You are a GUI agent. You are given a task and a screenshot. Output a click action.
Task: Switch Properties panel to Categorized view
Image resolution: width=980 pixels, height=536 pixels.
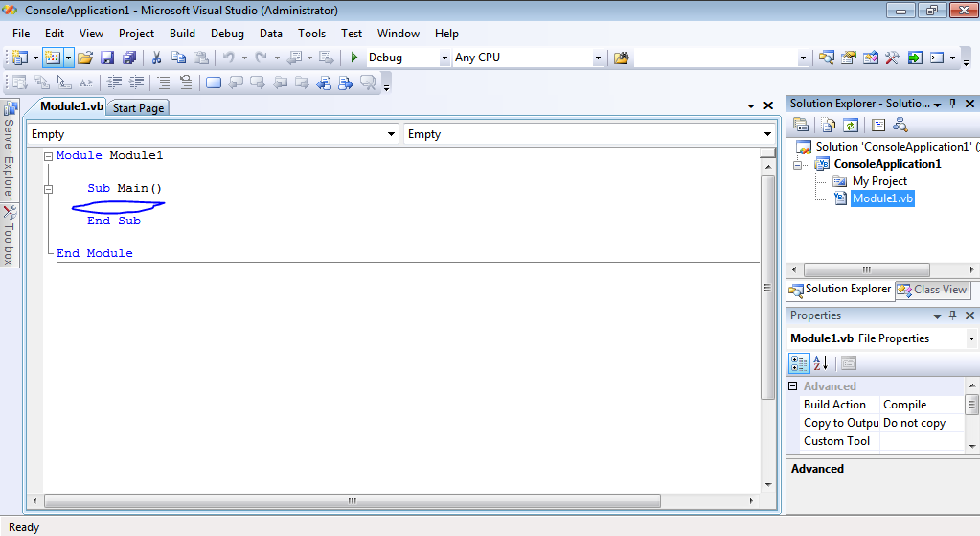799,363
